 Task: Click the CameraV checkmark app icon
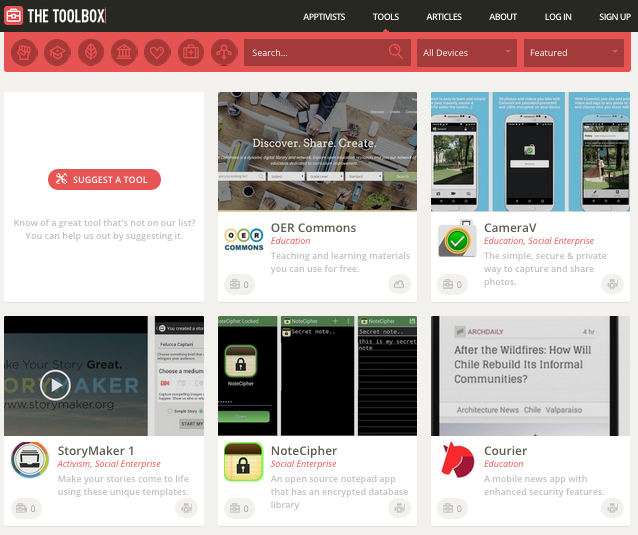click(x=457, y=240)
